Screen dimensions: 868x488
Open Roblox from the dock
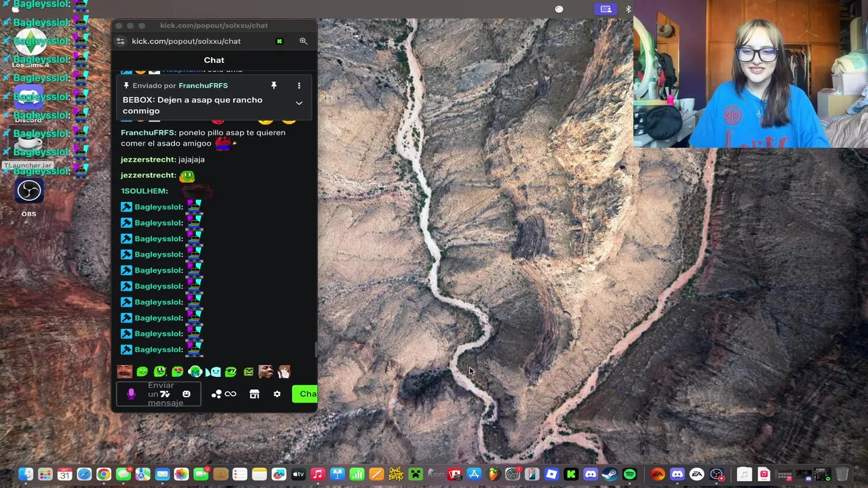tap(551, 474)
